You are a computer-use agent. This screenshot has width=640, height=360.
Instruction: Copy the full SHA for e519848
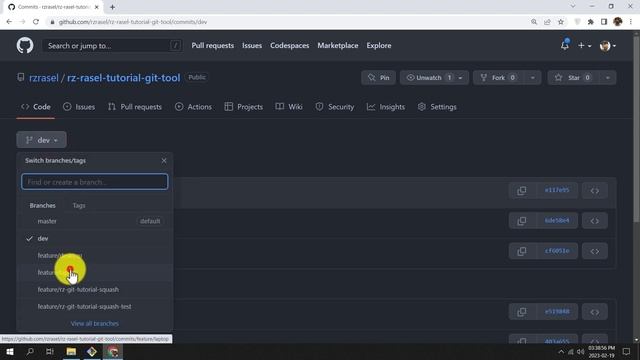521,312
